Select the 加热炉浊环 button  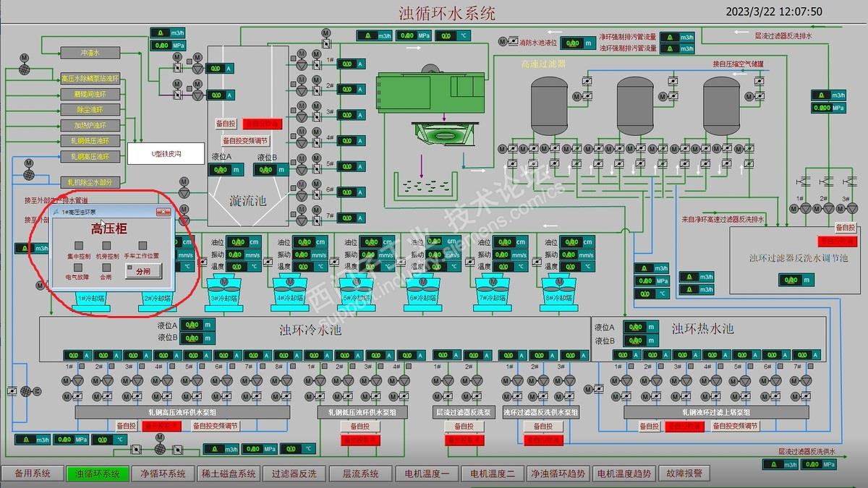[90, 126]
